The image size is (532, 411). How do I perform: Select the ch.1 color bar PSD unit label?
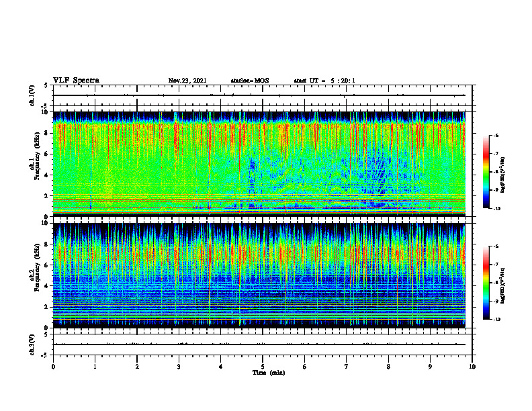pos(503,175)
